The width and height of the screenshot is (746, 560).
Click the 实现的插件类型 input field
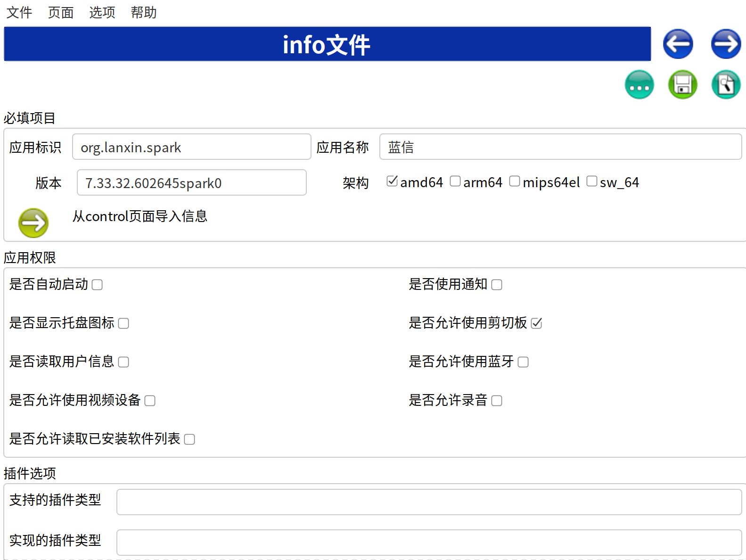pyautogui.click(x=429, y=543)
